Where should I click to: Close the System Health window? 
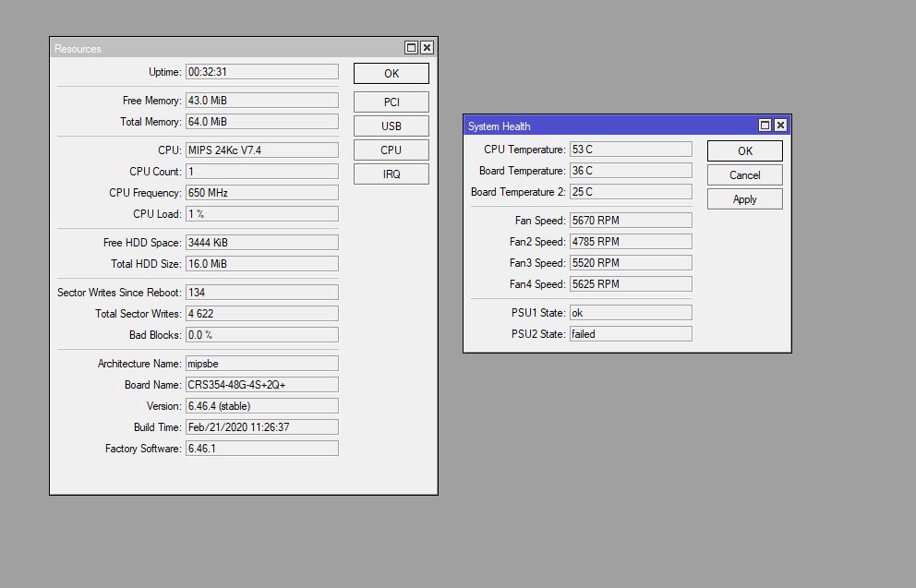[x=780, y=125]
